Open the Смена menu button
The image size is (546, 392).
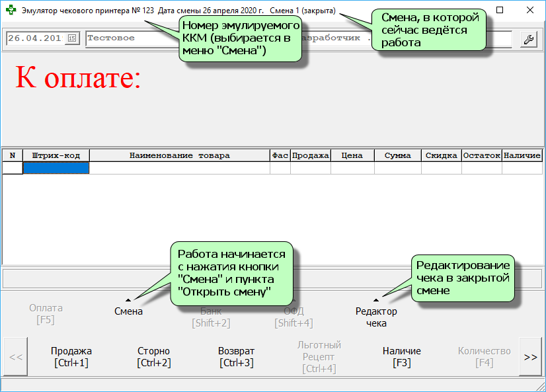128,311
